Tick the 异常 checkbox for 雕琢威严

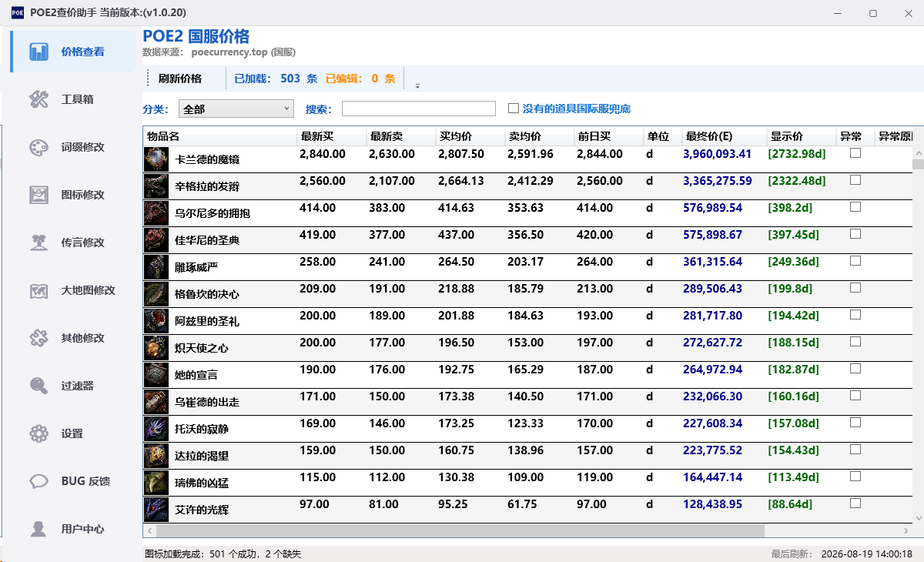click(855, 261)
